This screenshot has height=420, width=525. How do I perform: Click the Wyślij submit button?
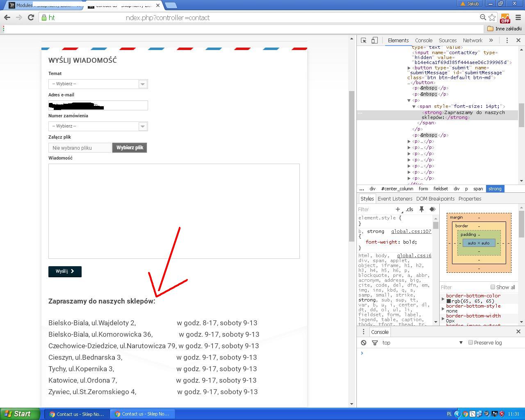tap(65, 272)
